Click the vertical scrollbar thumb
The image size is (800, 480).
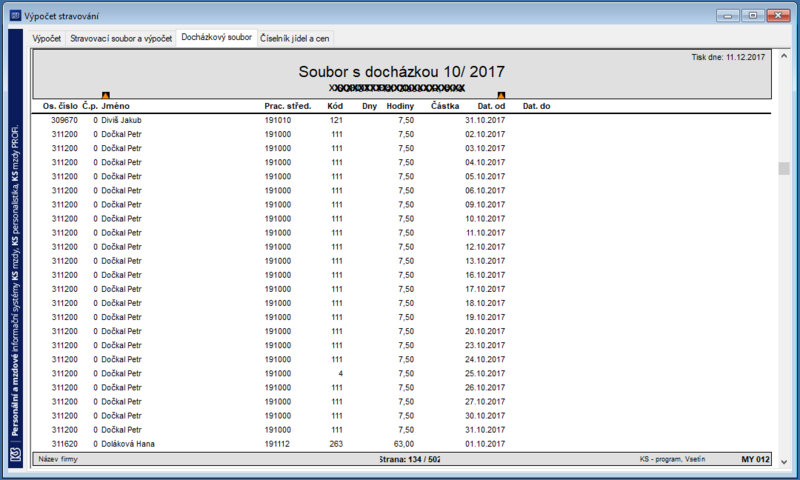784,168
